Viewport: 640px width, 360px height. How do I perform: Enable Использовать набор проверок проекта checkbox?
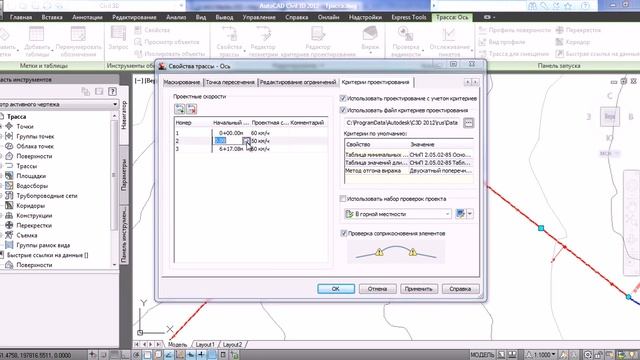tap(343, 199)
